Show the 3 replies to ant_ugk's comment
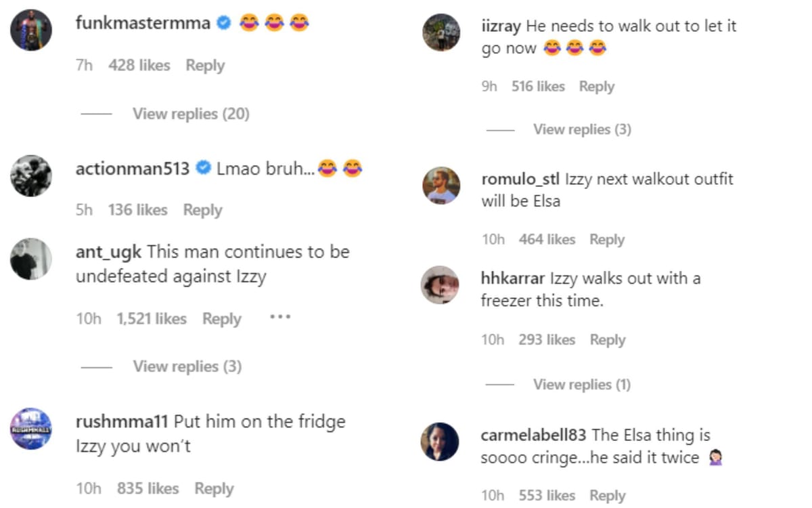Viewport: 812px width, 508px height. coord(187,366)
